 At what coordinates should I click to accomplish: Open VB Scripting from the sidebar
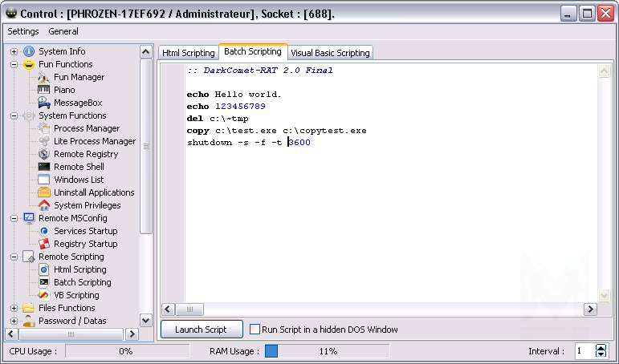(x=76, y=295)
